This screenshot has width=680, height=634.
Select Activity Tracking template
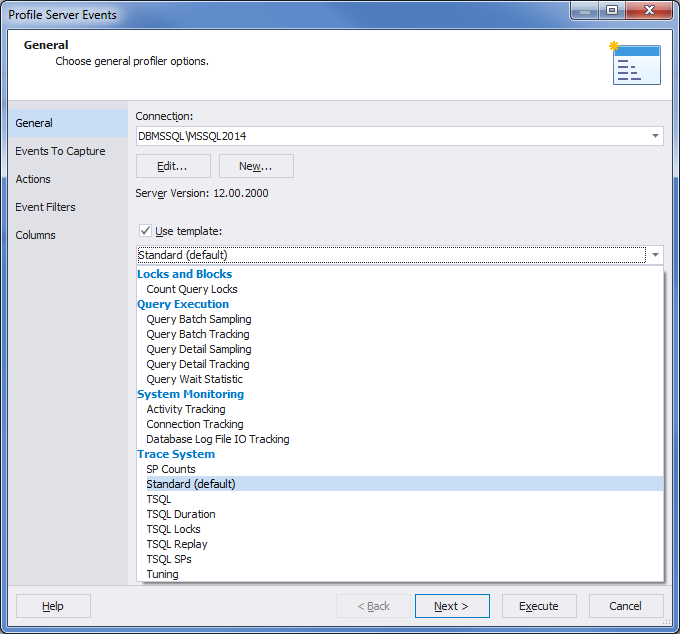[400, 409]
